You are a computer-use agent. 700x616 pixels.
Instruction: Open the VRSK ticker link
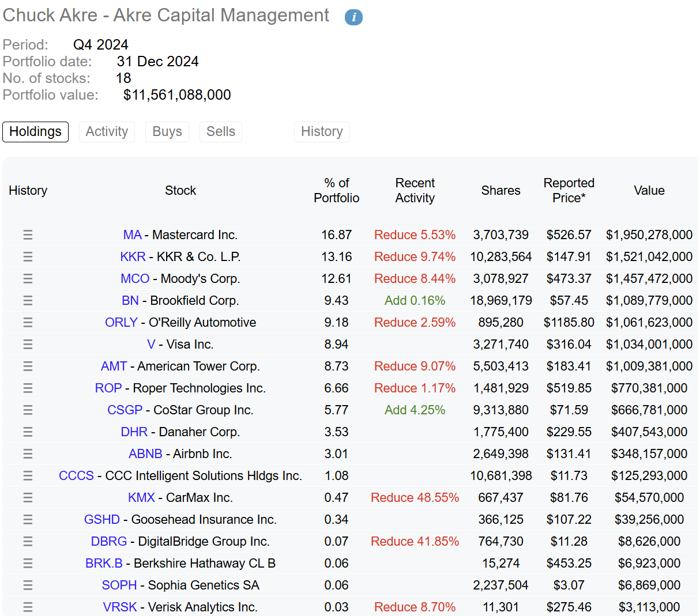tap(120, 607)
